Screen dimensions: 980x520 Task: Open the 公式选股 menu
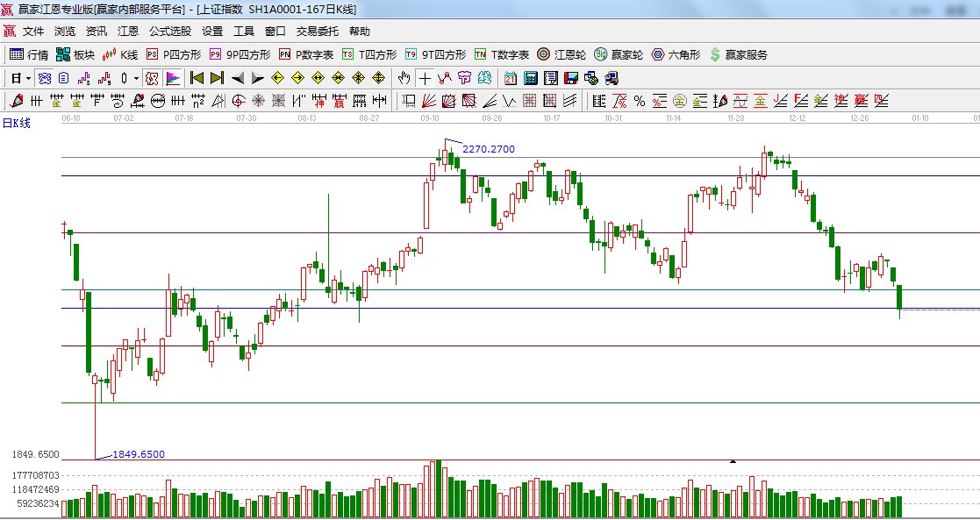click(169, 32)
